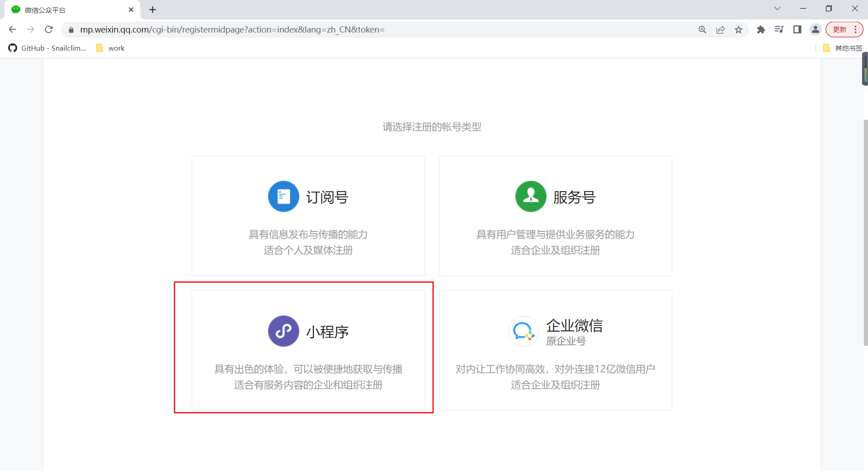Open the GitHub - Snailclimb bookmark
Image resolution: width=868 pixels, height=471 pixels.
coord(47,48)
